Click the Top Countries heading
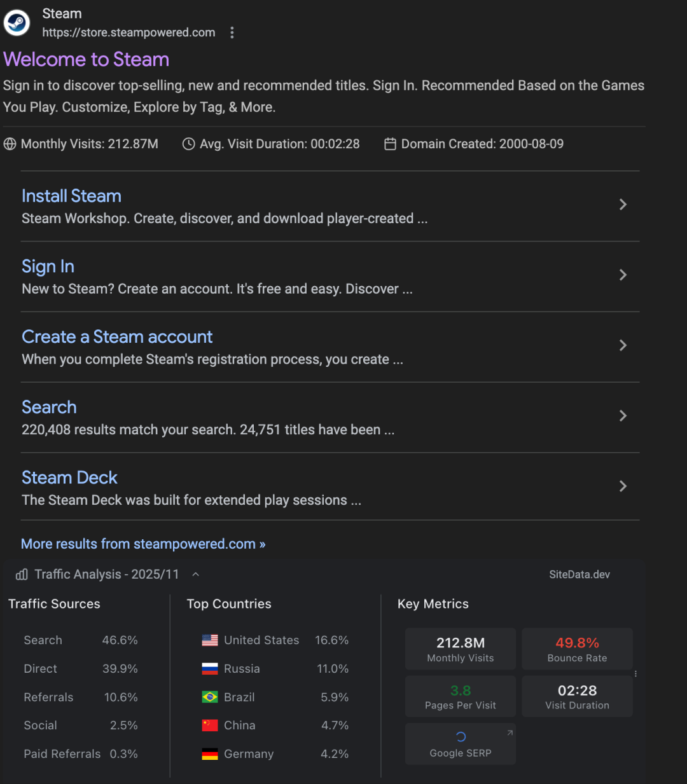 tap(229, 604)
